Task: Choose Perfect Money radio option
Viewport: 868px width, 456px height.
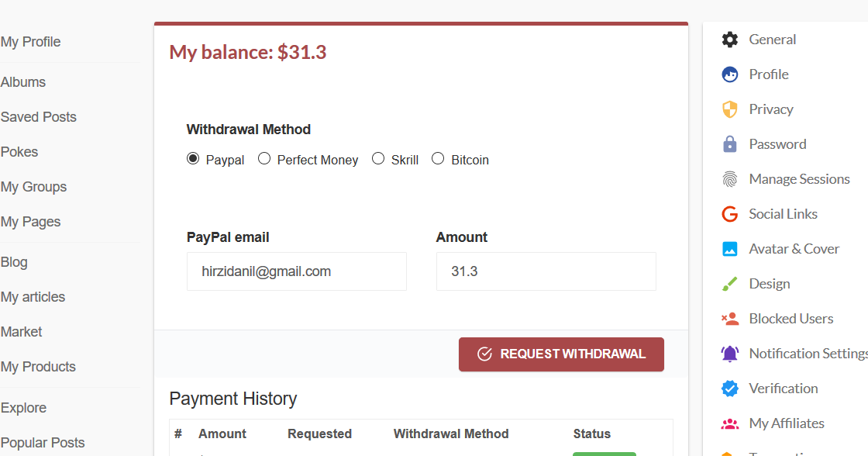Action: click(x=264, y=159)
